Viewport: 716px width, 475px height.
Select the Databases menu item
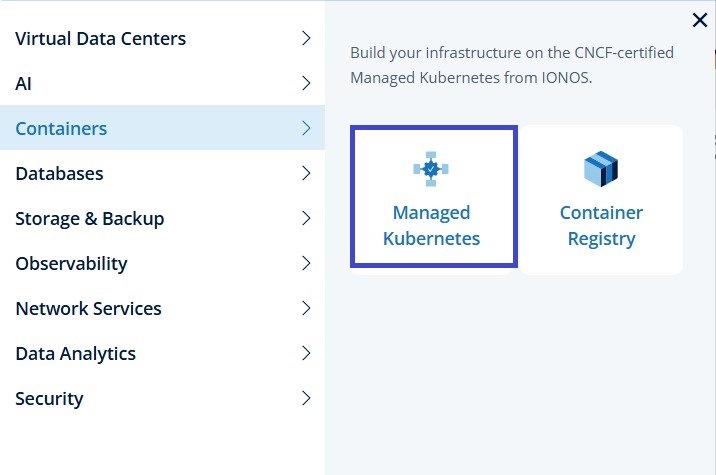(x=59, y=173)
